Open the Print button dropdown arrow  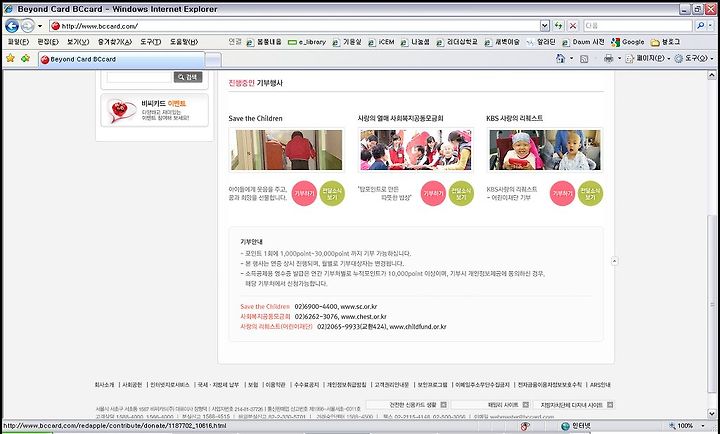619,58
